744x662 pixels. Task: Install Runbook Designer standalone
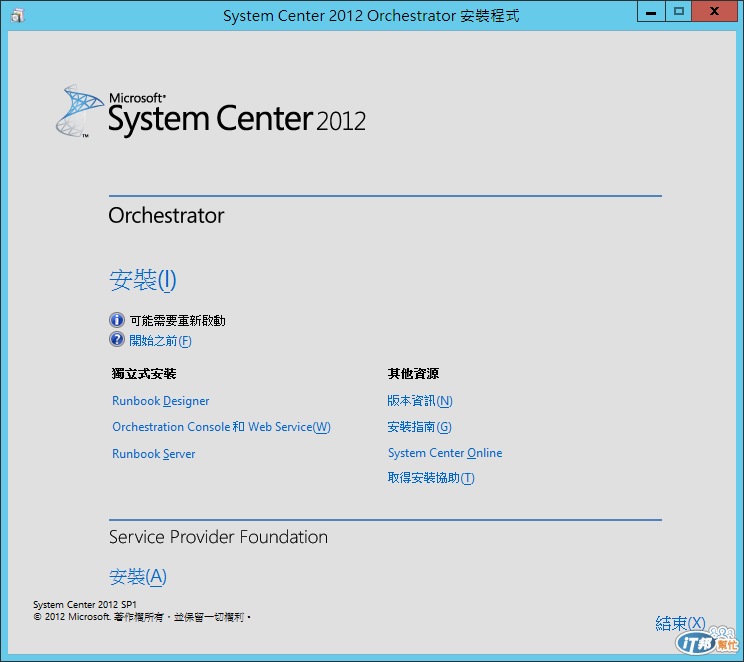click(x=160, y=401)
